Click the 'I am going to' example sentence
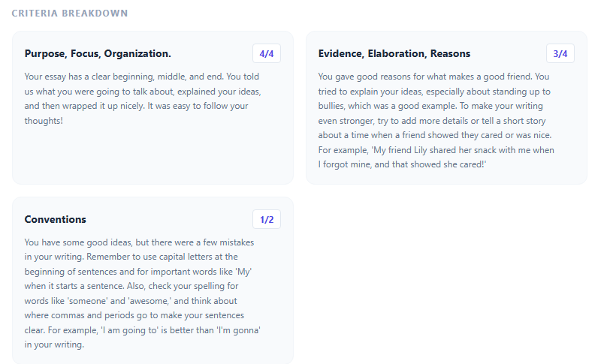This screenshot has width=604, height=364. 143,330
